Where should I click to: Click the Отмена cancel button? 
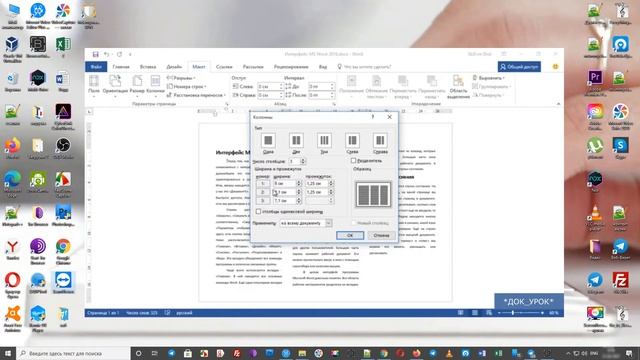381,236
